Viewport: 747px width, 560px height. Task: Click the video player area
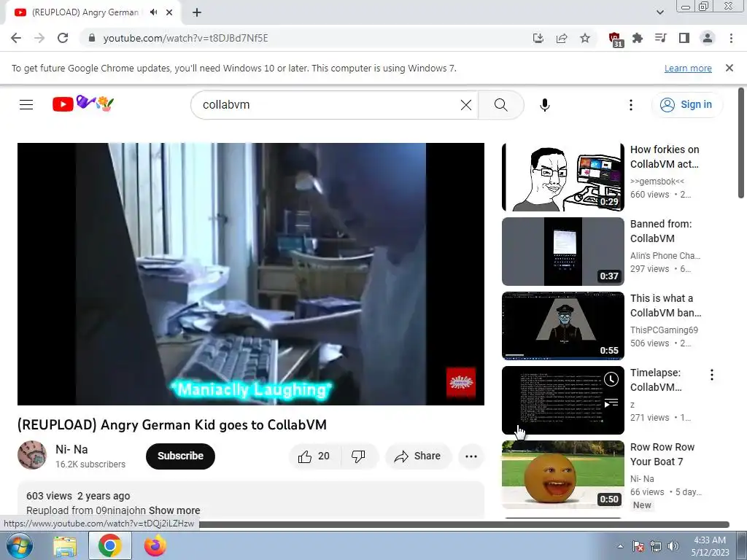251,274
